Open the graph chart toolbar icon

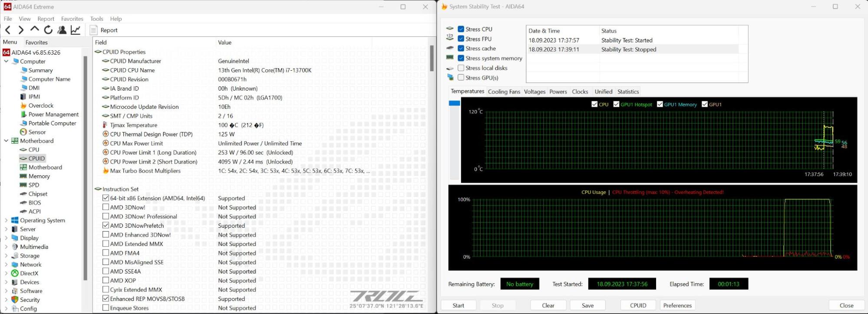pos(76,30)
